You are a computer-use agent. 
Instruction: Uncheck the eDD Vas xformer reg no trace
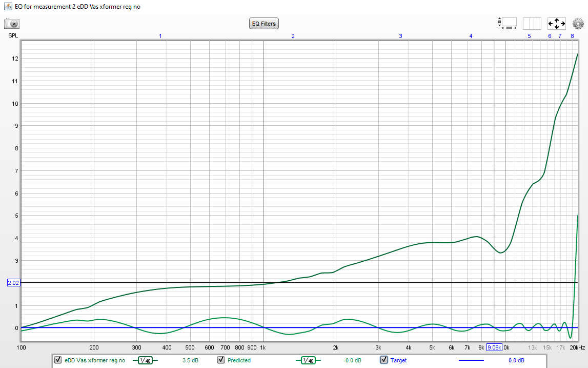(58, 360)
